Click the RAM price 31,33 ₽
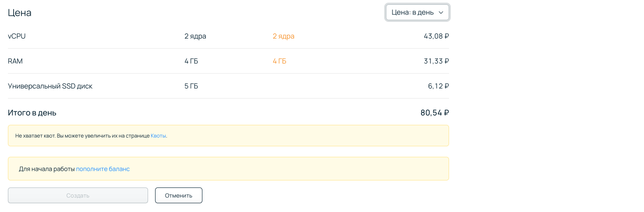This screenshot has width=644, height=212. [x=436, y=61]
